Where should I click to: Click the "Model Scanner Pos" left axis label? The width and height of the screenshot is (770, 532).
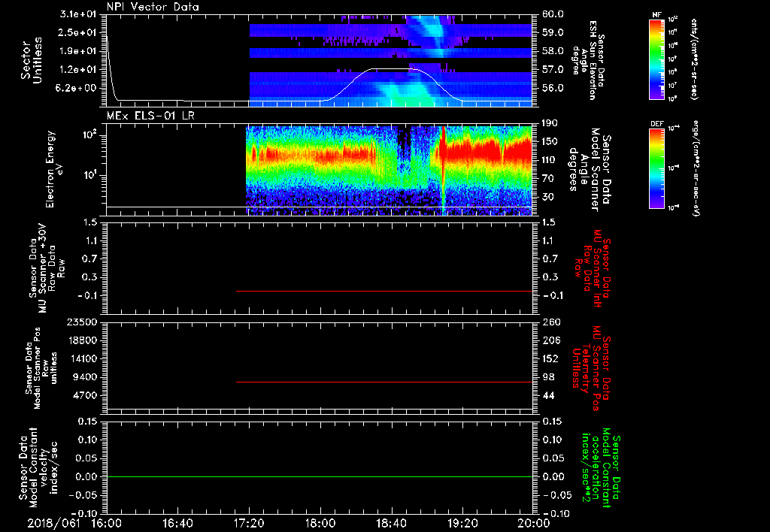(x=41, y=368)
